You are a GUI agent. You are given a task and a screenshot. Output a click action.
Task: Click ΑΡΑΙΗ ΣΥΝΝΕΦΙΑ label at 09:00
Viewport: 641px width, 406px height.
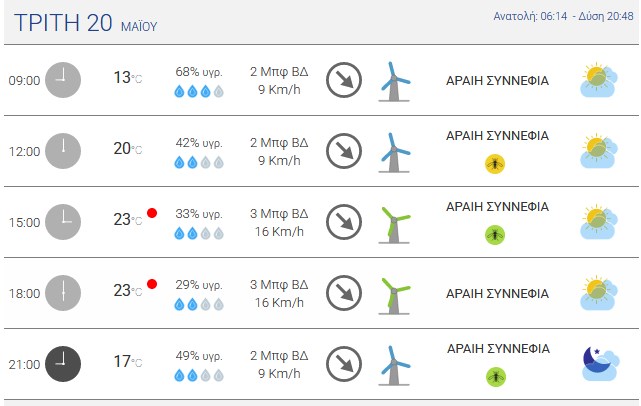click(x=497, y=81)
